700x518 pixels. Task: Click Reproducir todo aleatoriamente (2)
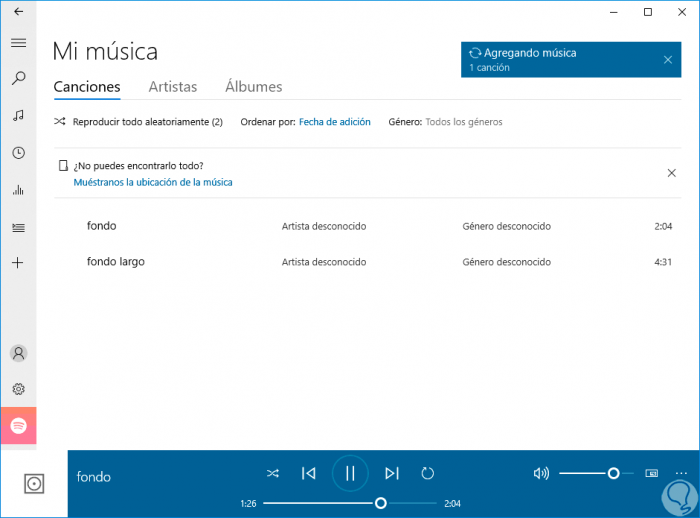148,122
